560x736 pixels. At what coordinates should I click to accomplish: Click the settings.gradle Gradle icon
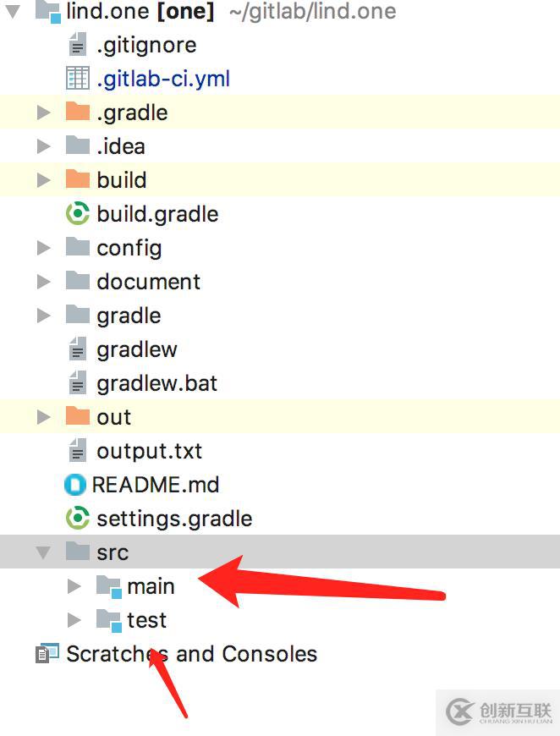tap(78, 519)
